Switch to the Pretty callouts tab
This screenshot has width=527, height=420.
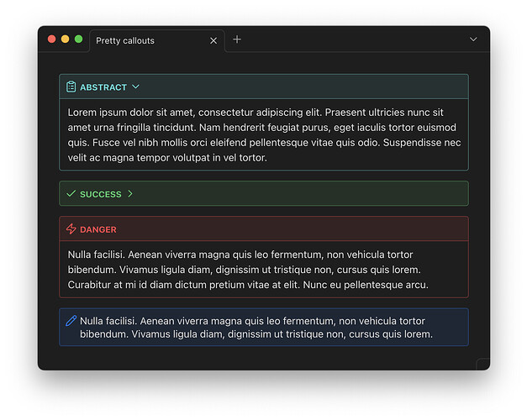point(134,40)
